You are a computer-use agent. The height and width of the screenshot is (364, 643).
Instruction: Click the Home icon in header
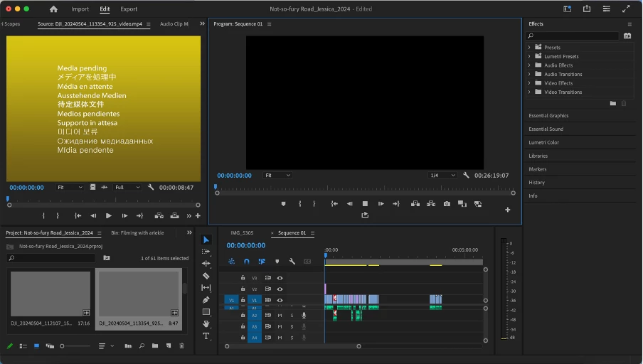[x=53, y=9]
